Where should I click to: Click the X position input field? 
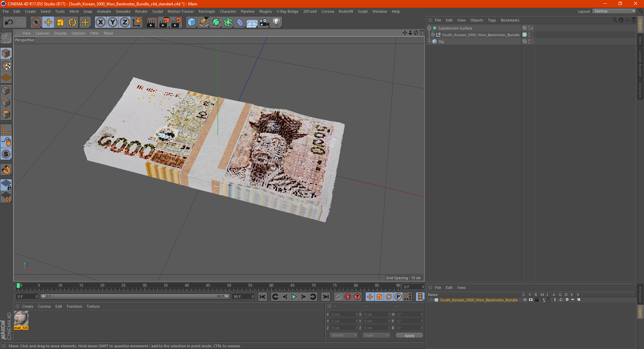pos(344,314)
